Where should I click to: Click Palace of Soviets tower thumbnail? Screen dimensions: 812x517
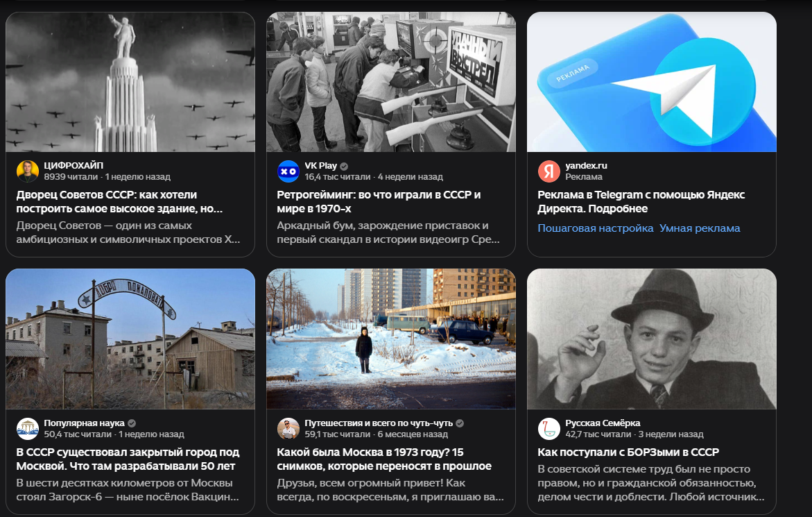[x=130, y=82]
